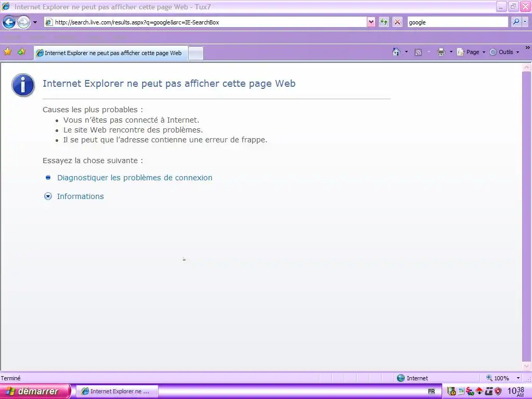Viewport: 532px width, 399px height.
Task: Open the zoom level dropdown arrow
Action: [518, 378]
